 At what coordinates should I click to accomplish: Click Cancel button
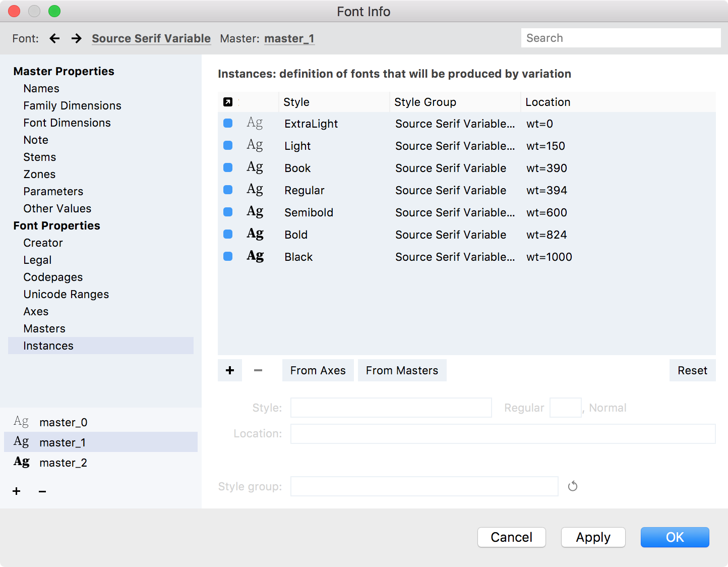coord(512,537)
